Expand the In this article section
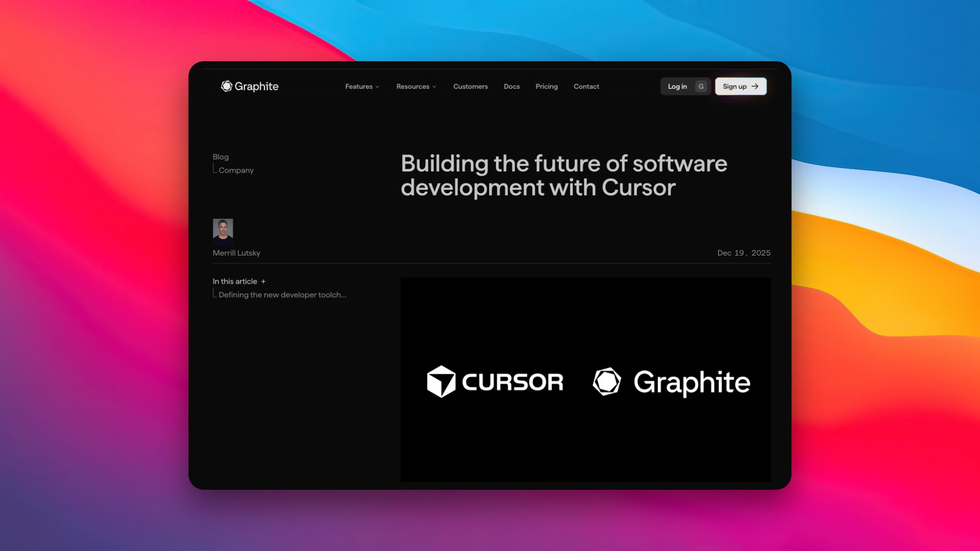The width and height of the screenshot is (980, 551). 239,281
